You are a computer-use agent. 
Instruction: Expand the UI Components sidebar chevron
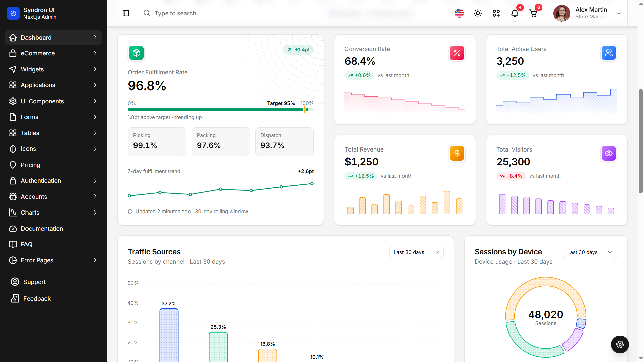[x=95, y=101]
